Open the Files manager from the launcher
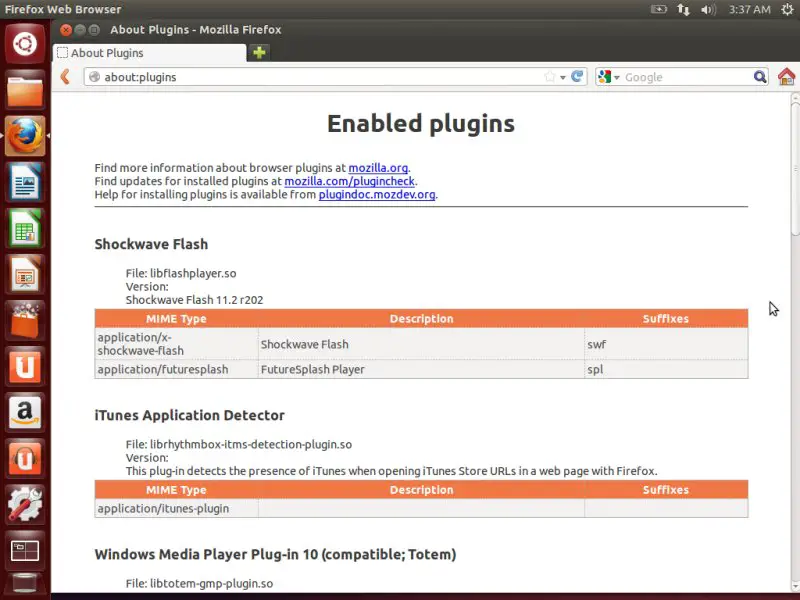 pyautogui.click(x=24, y=90)
